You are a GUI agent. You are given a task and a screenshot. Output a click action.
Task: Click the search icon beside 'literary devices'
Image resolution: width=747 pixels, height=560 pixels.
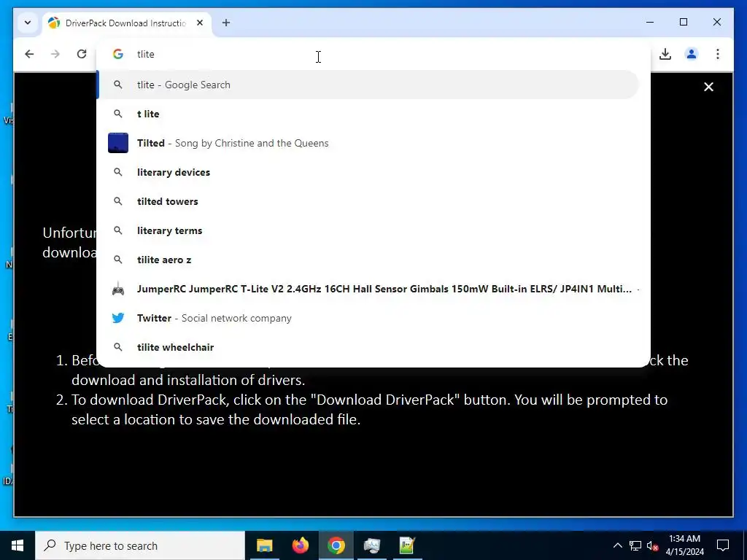[x=118, y=172]
